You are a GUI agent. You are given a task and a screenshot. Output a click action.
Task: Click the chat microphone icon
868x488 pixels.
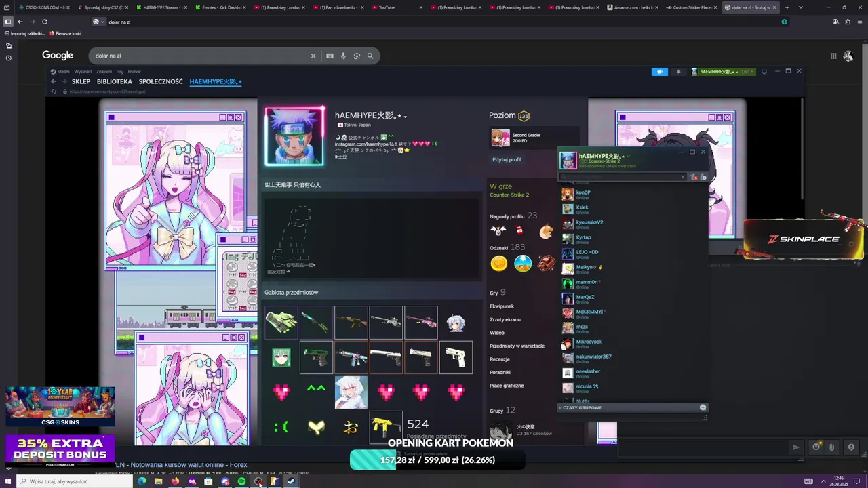(851, 447)
